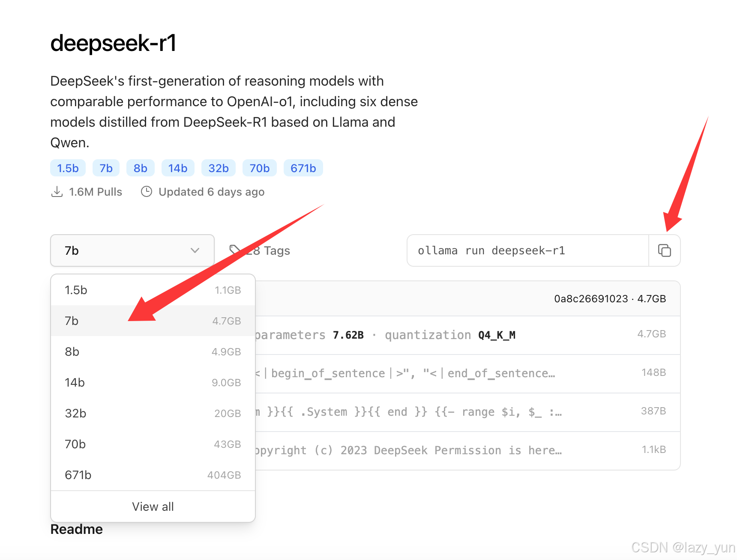
Task: Click the 1.6M Pulls text
Action: [x=96, y=192]
